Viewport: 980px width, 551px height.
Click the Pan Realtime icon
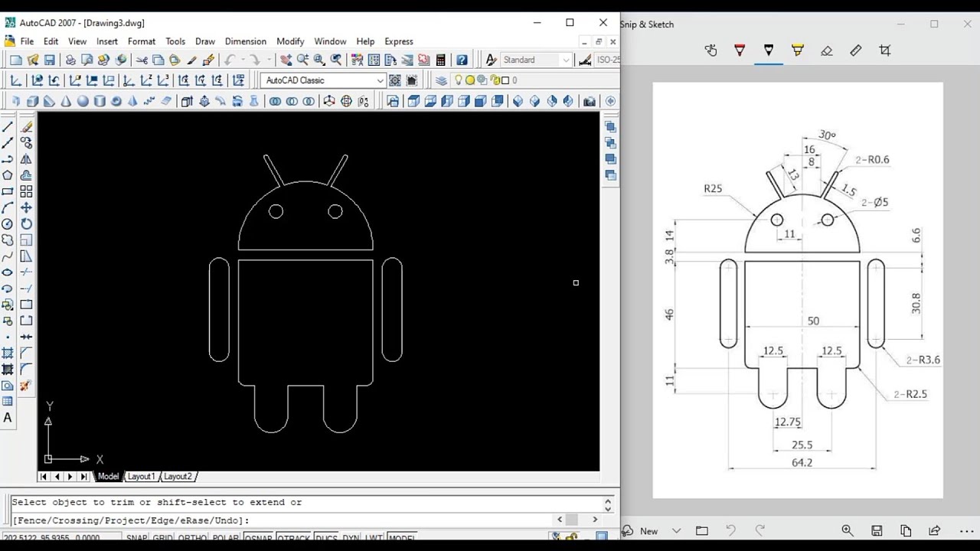coord(286,60)
